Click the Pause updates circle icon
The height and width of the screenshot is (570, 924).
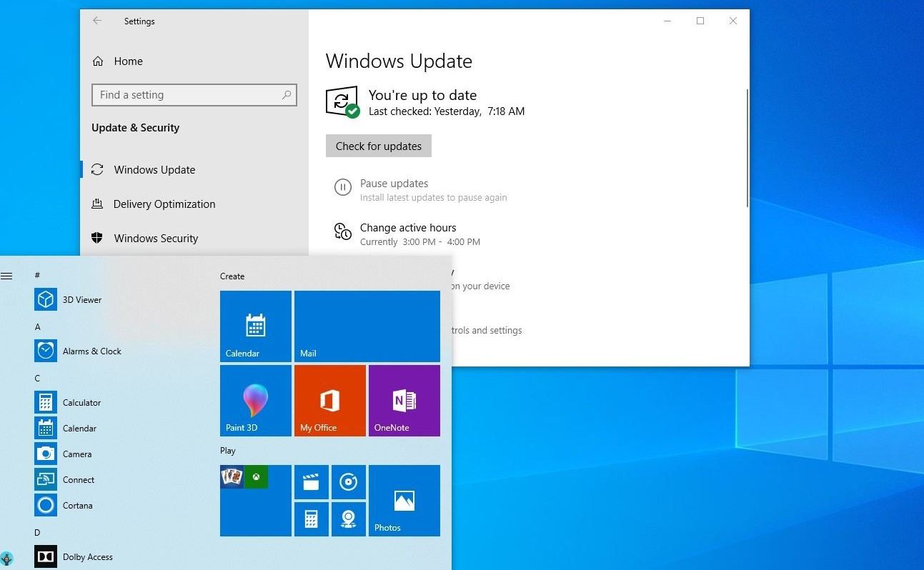click(x=343, y=188)
